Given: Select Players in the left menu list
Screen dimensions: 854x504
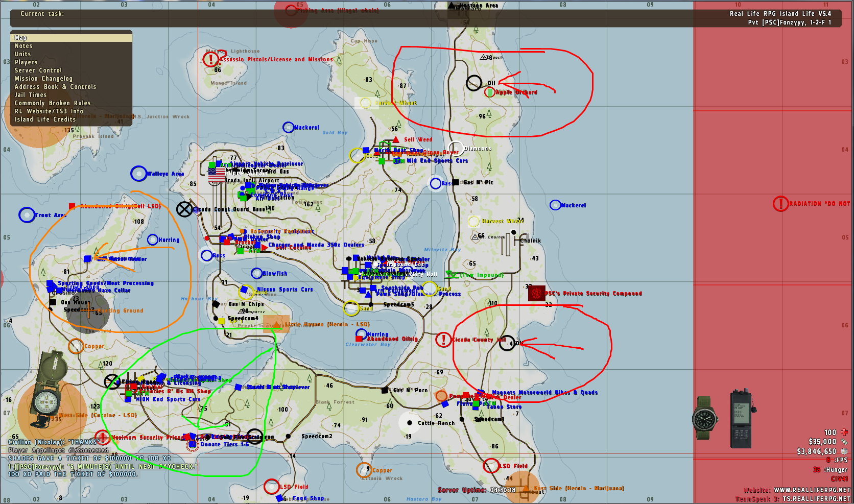Looking at the screenshot, I should (26, 62).
